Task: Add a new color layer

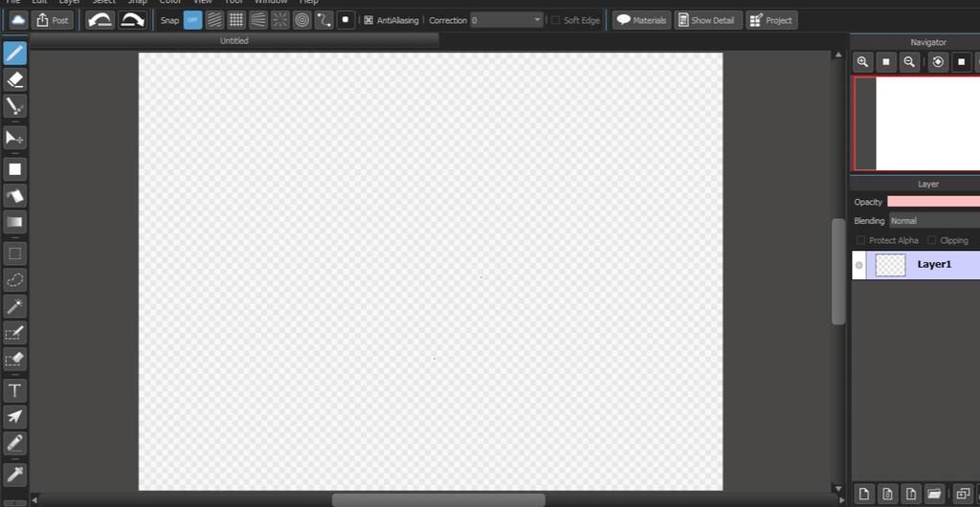Action: tap(864, 495)
